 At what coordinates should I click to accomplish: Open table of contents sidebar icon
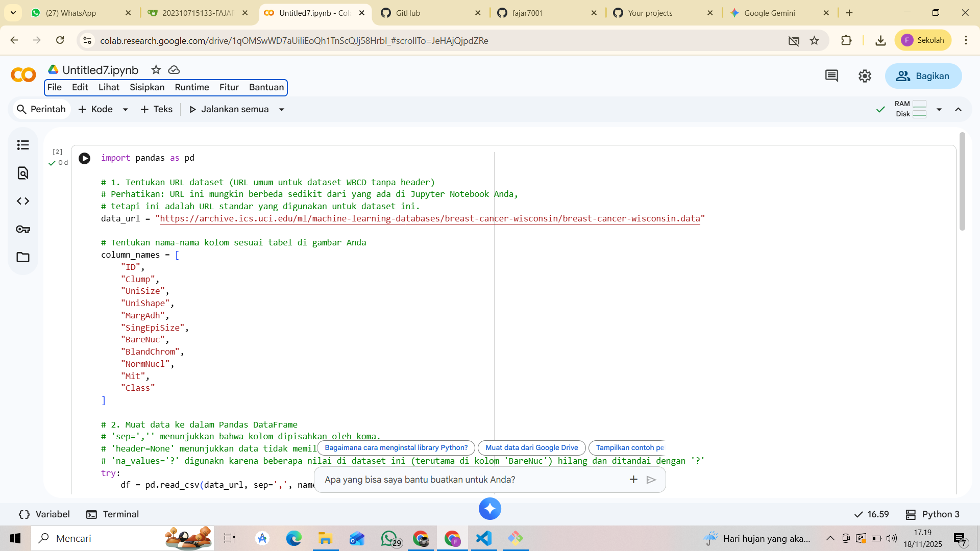[23, 145]
